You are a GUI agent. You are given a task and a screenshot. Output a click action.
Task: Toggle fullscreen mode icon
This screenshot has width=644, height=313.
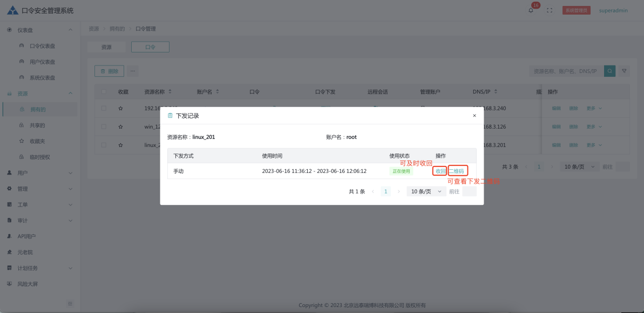coord(550,10)
